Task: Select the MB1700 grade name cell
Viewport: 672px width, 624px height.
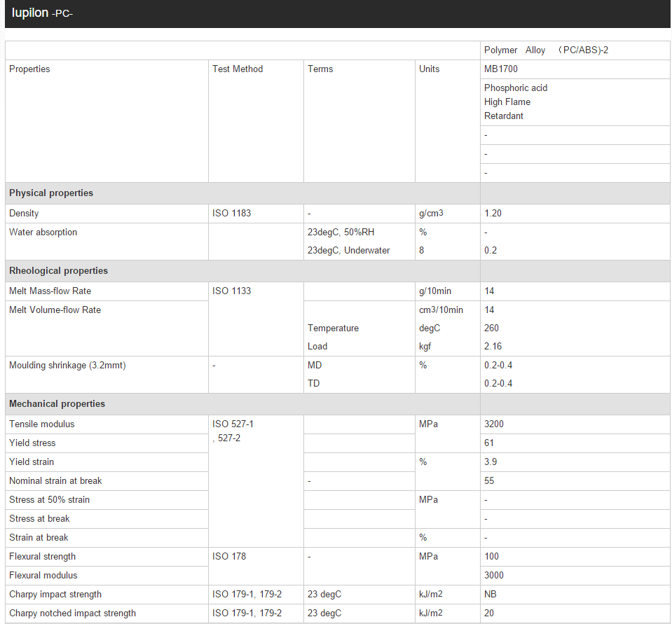Action: click(x=501, y=69)
